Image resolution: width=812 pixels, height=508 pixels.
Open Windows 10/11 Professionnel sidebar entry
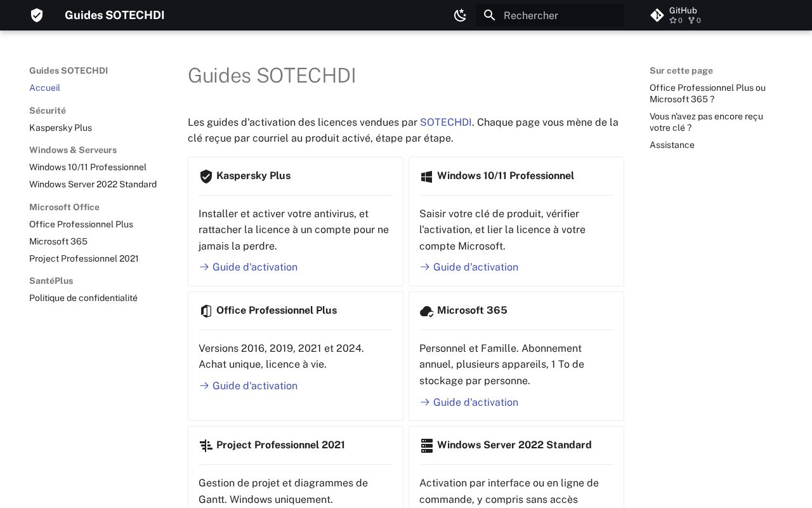pos(88,167)
